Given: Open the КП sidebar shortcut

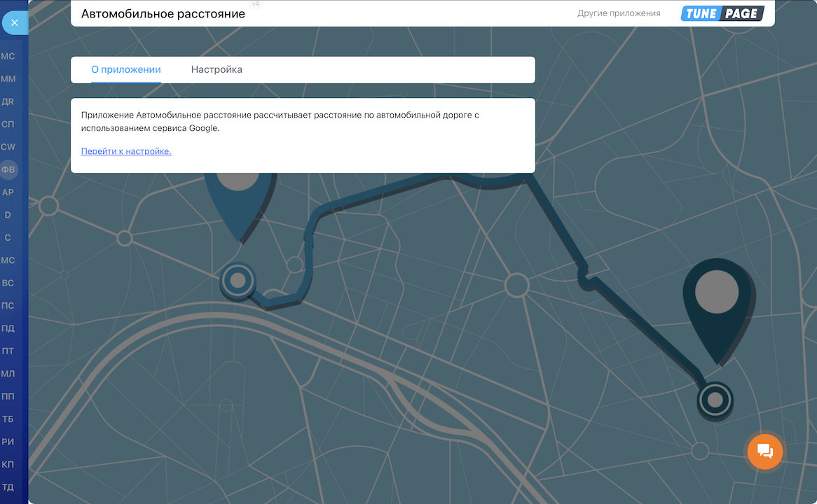Looking at the screenshot, I should [x=8, y=465].
